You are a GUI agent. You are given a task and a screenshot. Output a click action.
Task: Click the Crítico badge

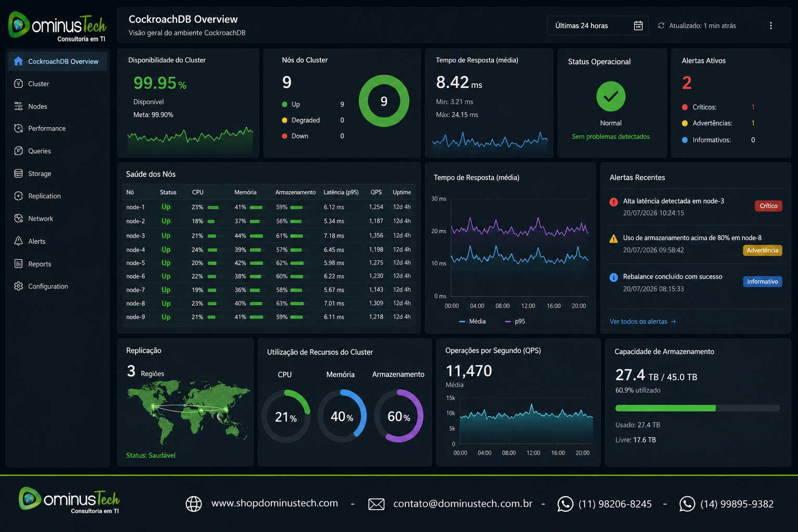pos(768,206)
